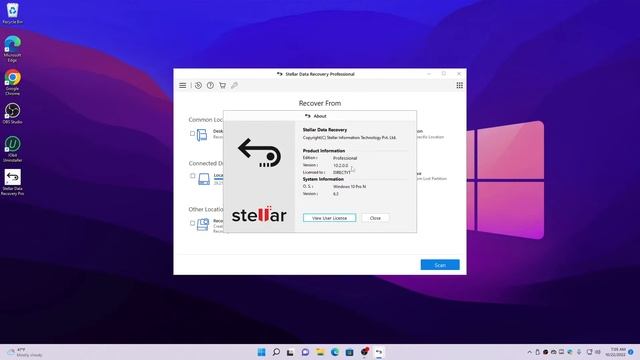Click the recover from disk image icon
The image size is (640, 360).
tap(203, 224)
